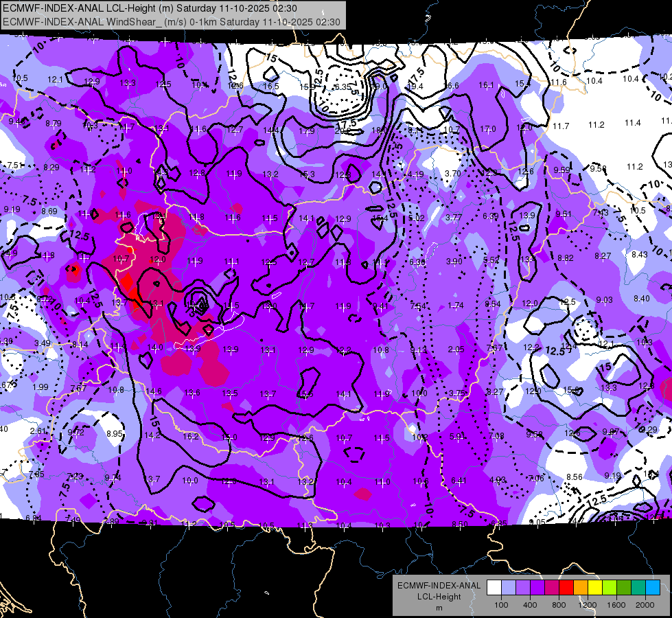The image size is (672, 618).
Task: Click the LCL-Height (m) title line
Action: point(150,8)
